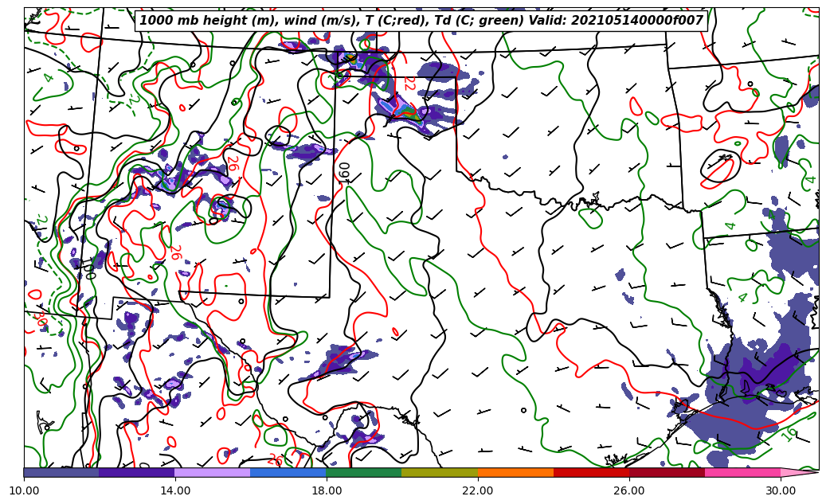
Task: Select the olive 20–22 colorbar segment
Action: click(x=440, y=472)
